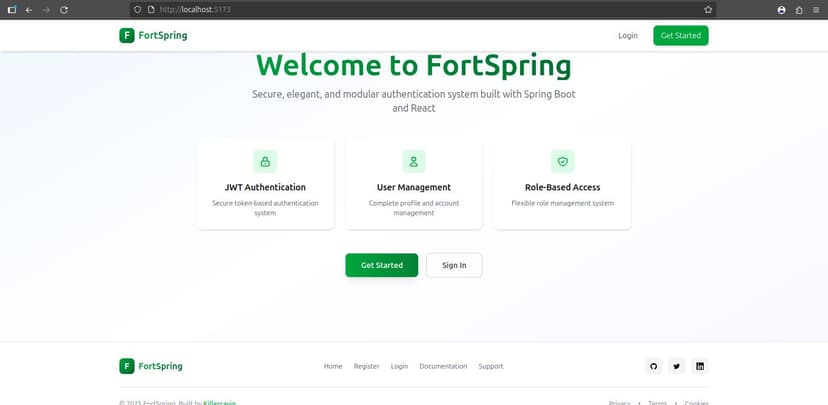
Task: Click the FortSpring brand name in header
Action: pos(163,35)
